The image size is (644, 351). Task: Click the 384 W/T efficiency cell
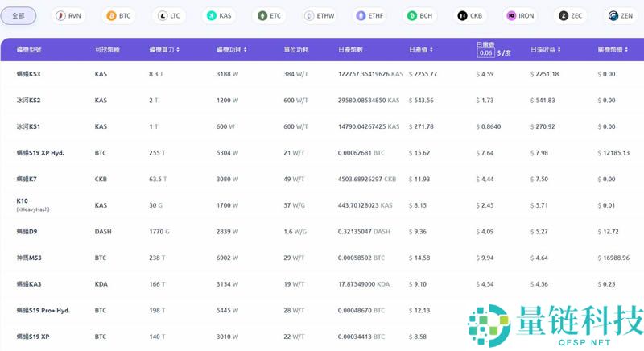(295, 74)
